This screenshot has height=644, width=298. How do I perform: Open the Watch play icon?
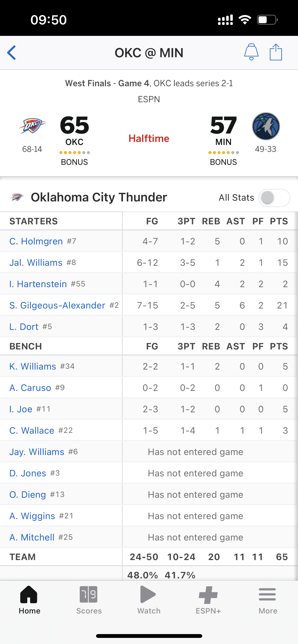(148, 595)
